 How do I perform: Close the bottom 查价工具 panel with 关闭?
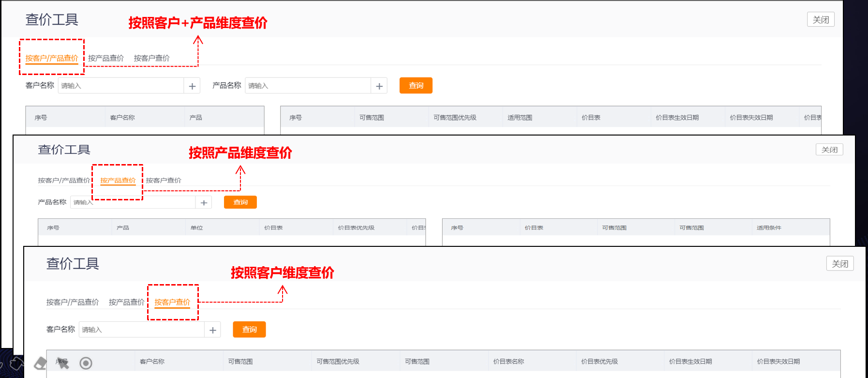point(839,264)
